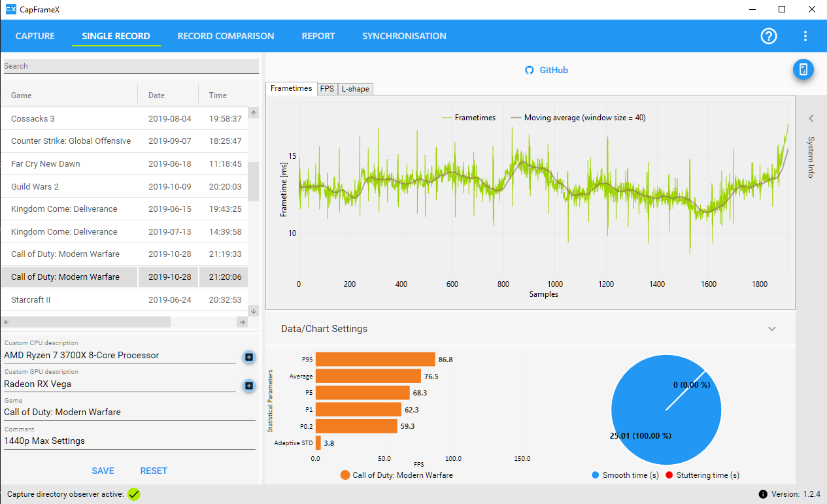Viewport: 827px width, 504px height.
Task: Select Kingdom Come: Deliverance 2019-06-15 record
Action: [x=124, y=209]
